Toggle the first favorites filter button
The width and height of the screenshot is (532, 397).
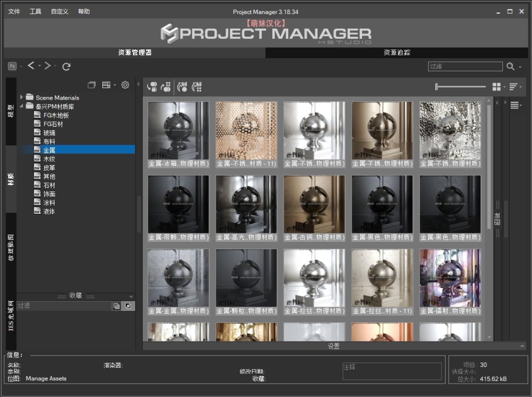coord(117,306)
